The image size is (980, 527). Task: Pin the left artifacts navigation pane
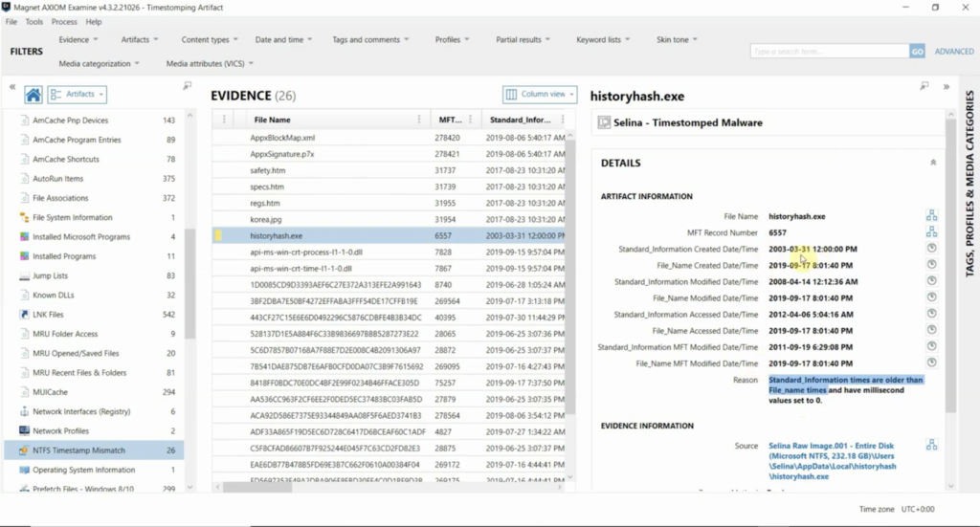(187, 86)
